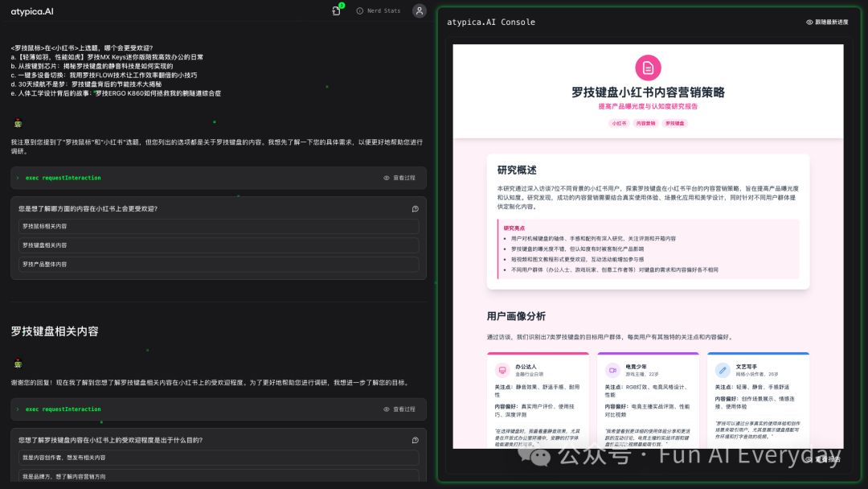
Task: Click the 罗技键盘 tag in the report
Action: point(674,124)
